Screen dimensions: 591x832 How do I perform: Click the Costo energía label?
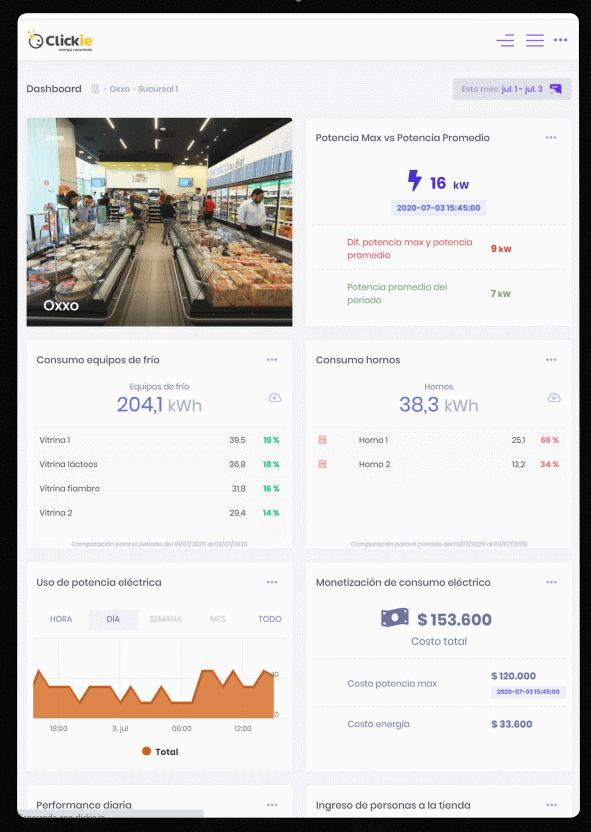pos(378,724)
